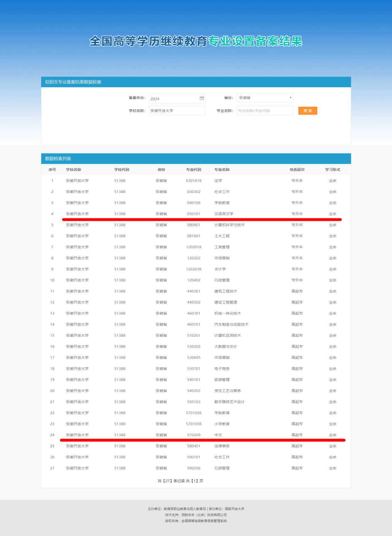The height and width of the screenshot is (536, 392).
Task: Select the 法学 major in row 1
Action: click(218, 181)
